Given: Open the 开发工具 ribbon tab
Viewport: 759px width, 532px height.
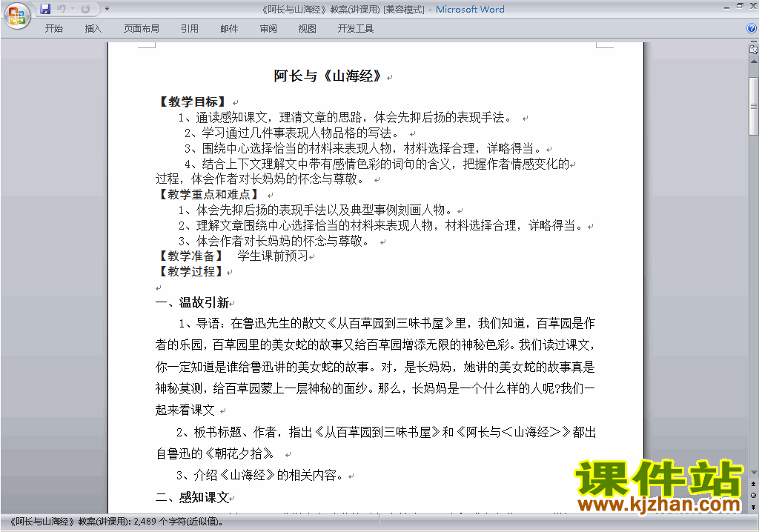Looking at the screenshot, I should click(x=356, y=29).
